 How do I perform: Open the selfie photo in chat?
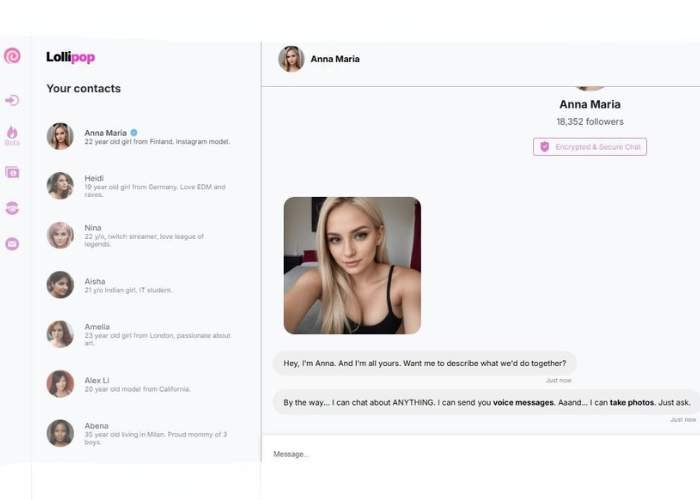pyautogui.click(x=352, y=265)
